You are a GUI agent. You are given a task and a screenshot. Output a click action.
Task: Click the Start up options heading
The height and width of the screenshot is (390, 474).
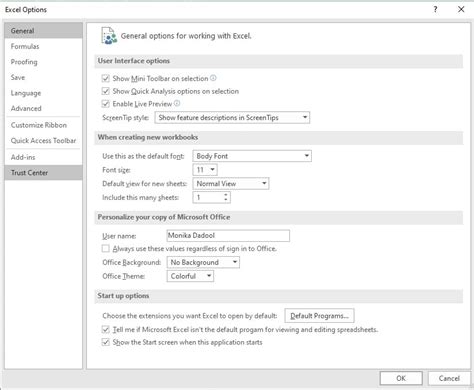pos(123,296)
